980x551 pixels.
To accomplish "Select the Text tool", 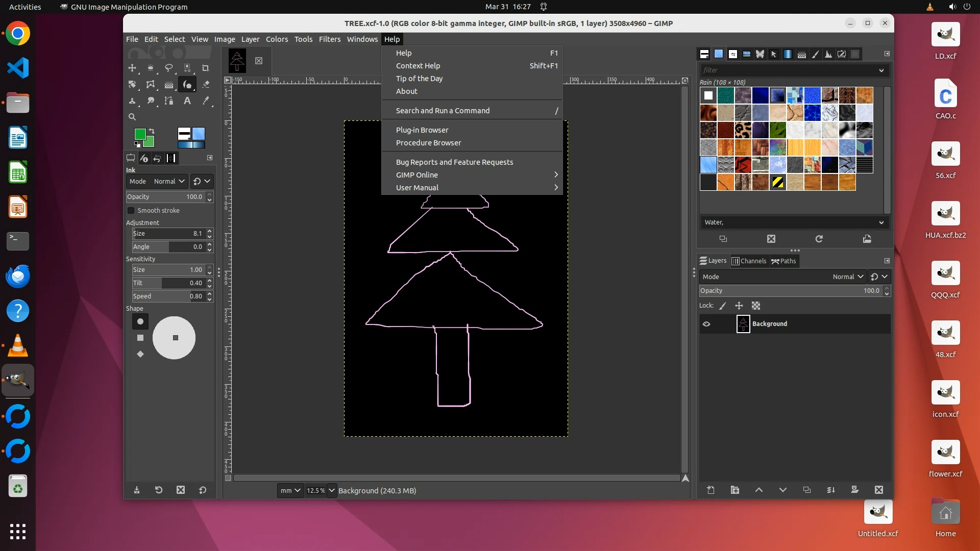I will click(x=187, y=101).
